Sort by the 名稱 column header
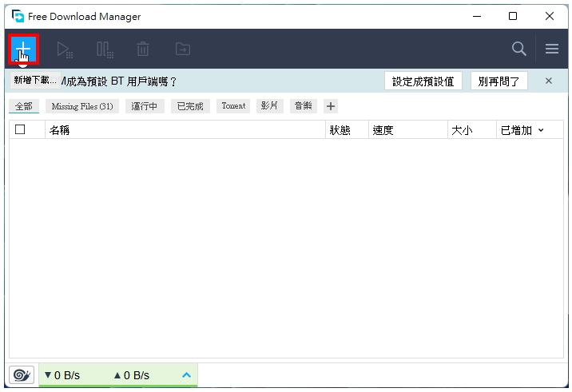This screenshot has width=572, height=392. pyautogui.click(x=185, y=130)
